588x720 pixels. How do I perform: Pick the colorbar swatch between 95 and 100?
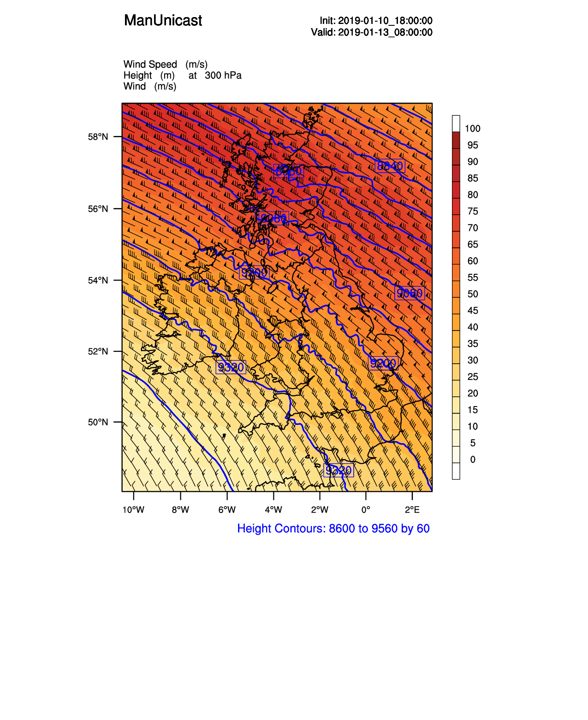456,140
